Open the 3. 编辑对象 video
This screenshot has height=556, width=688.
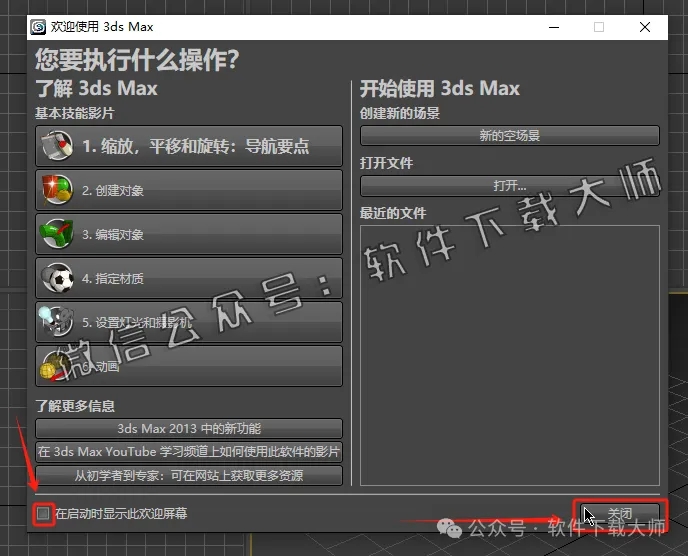pos(189,234)
